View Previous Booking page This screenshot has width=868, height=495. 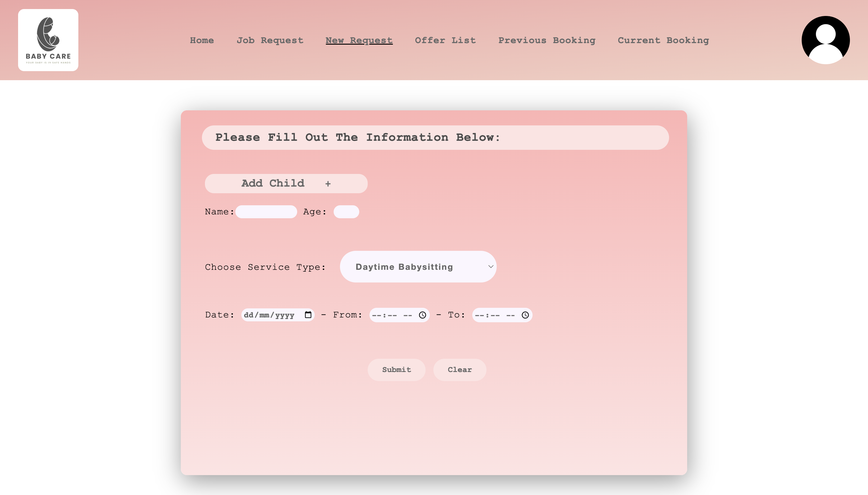(x=547, y=40)
